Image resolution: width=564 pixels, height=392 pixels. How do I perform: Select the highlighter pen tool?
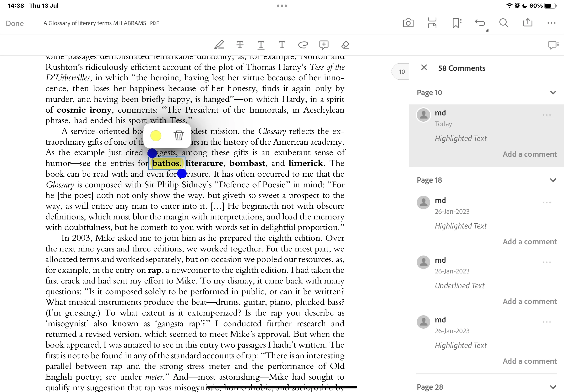click(219, 45)
